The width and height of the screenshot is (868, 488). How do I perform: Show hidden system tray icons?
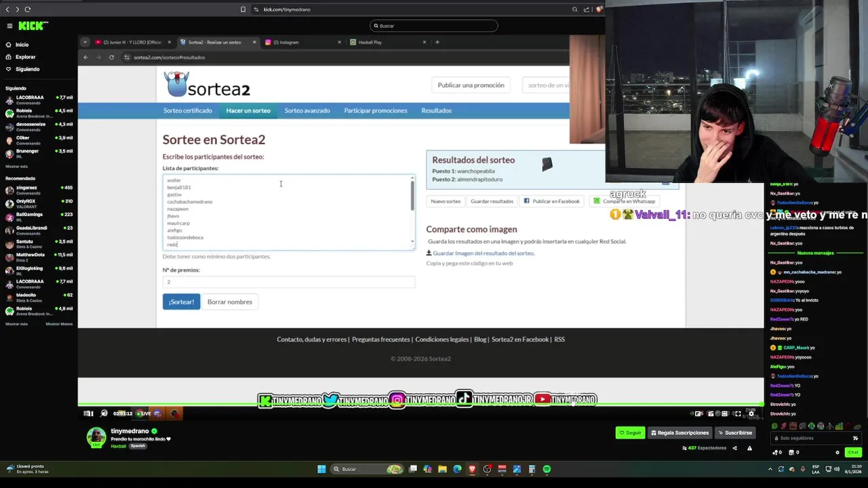[770, 469]
